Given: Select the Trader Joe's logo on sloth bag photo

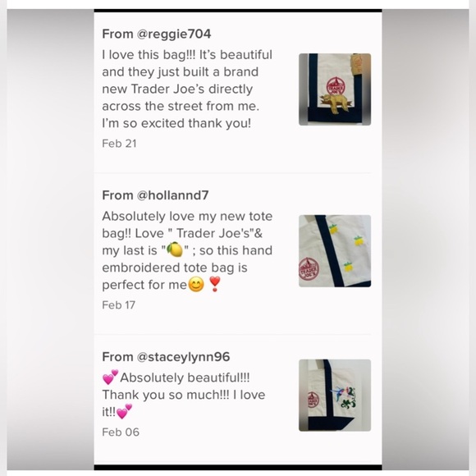Looking at the screenshot, I should [x=336, y=87].
